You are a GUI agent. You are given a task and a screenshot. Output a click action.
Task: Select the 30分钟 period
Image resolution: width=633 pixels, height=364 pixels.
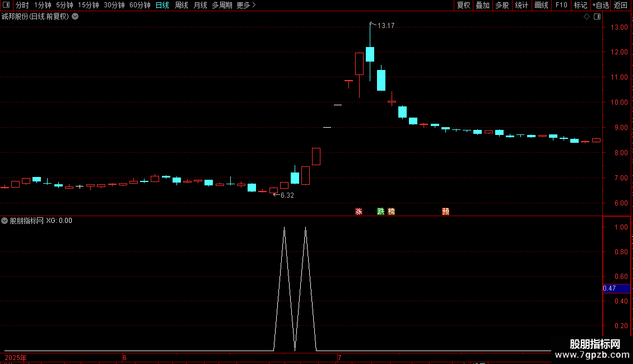pos(114,5)
